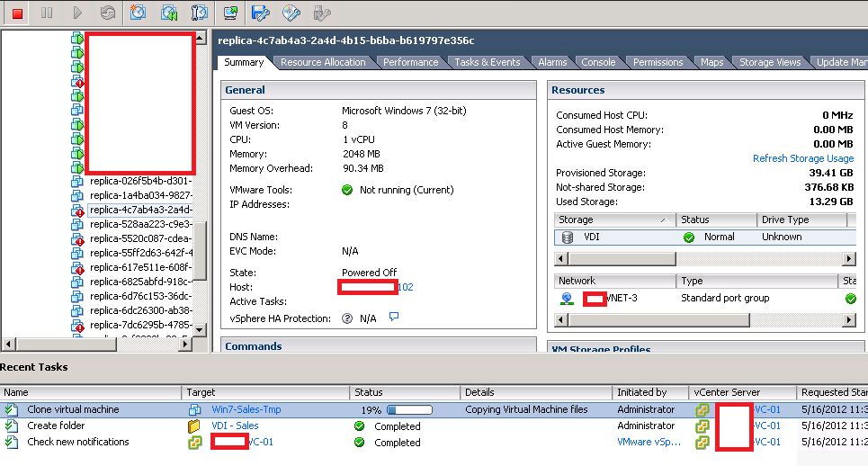Click the red Power Off stop button
The height and width of the screenshot is (466, 868).
click(x=17, y=13)
